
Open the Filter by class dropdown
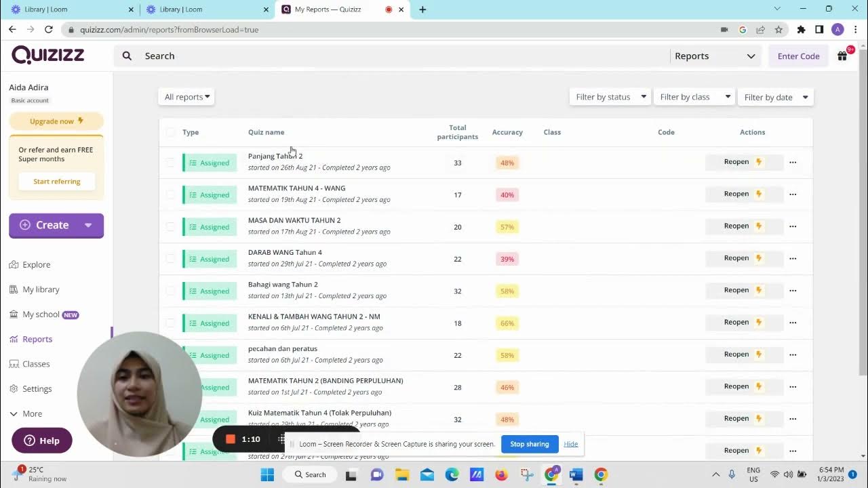pyautogui.click(x=694, y=97)
